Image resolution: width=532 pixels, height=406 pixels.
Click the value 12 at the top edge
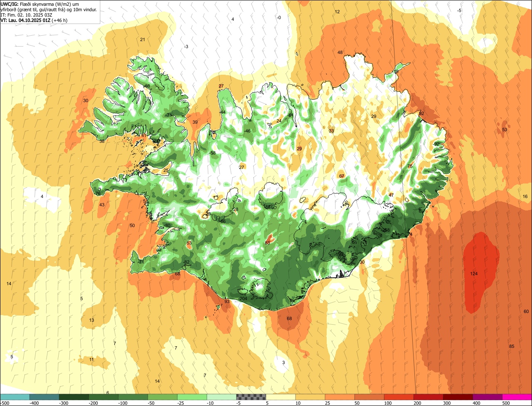(337, 12)
